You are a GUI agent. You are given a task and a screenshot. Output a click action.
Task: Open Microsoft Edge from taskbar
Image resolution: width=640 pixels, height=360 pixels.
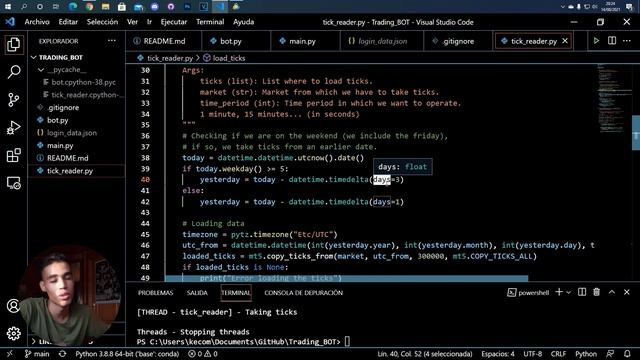[x=73, y=7]
